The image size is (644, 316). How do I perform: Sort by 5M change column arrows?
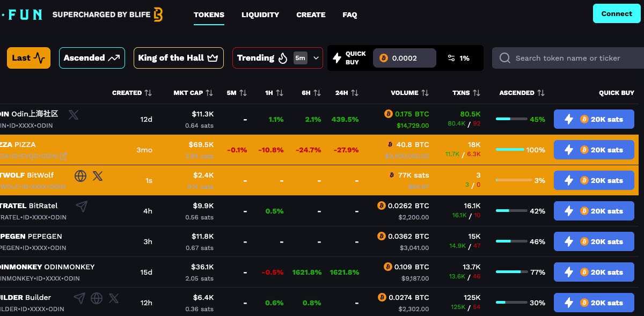pos(243,93)
